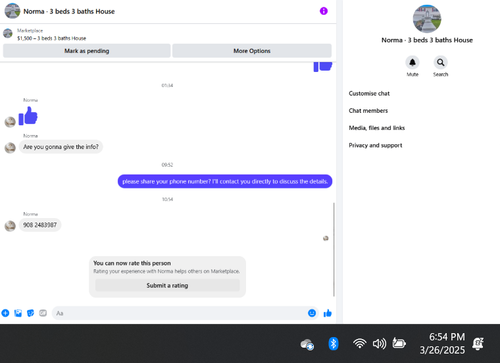
Task: Open Wi-Fi network settings in tray
Action: [360, 343]
